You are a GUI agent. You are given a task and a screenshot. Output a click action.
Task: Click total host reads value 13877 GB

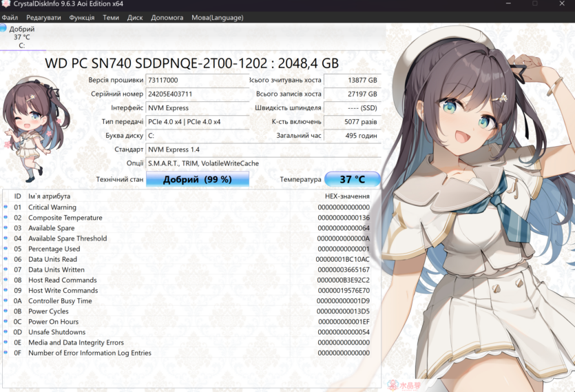(x=353, y=80)
